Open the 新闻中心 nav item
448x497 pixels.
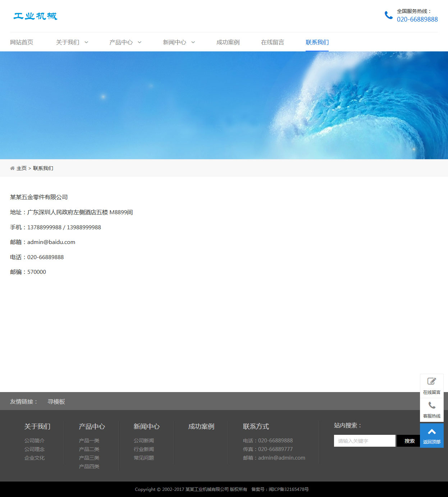coord(174,42)
